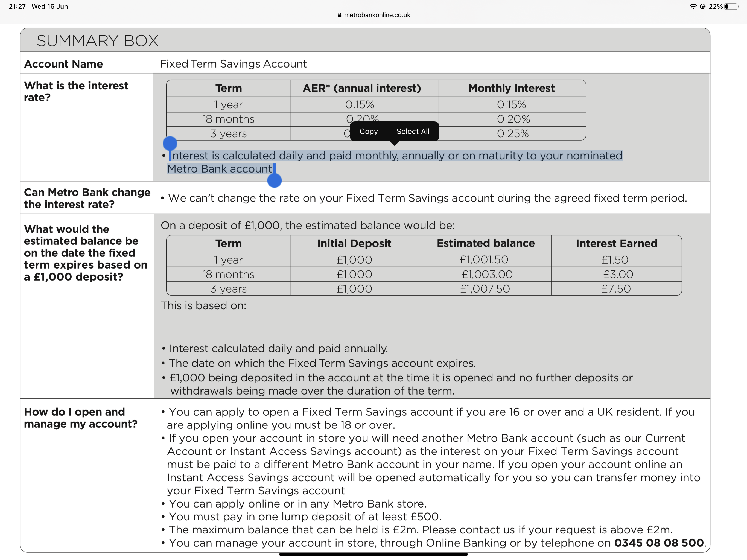
Task: Tap the padlock icon in address bar
Action: [339, 15]
